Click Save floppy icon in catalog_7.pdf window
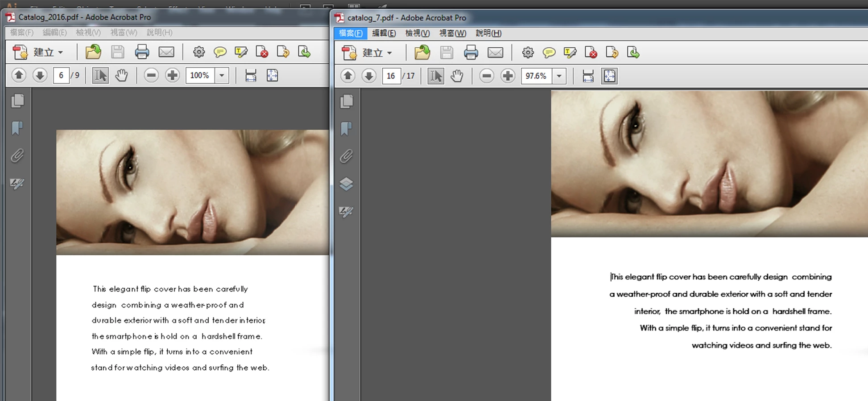Viewport: 868px width, 401px height. tap(446, 53)
